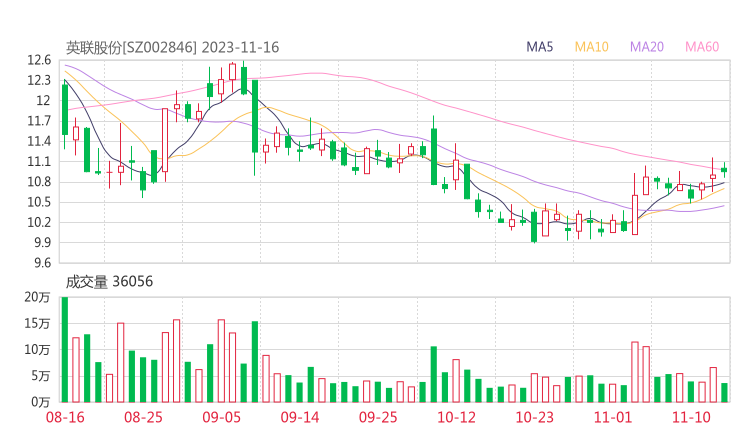740x440 pixels.
Task: Click the 10万 volume axis label
Action: pos(37,350)
